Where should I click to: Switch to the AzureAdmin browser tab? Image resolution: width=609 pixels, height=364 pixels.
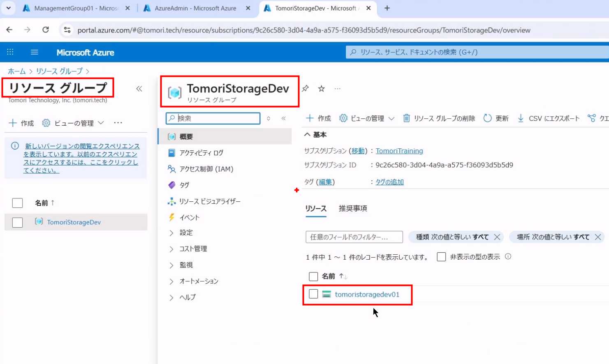click(195, 8)
